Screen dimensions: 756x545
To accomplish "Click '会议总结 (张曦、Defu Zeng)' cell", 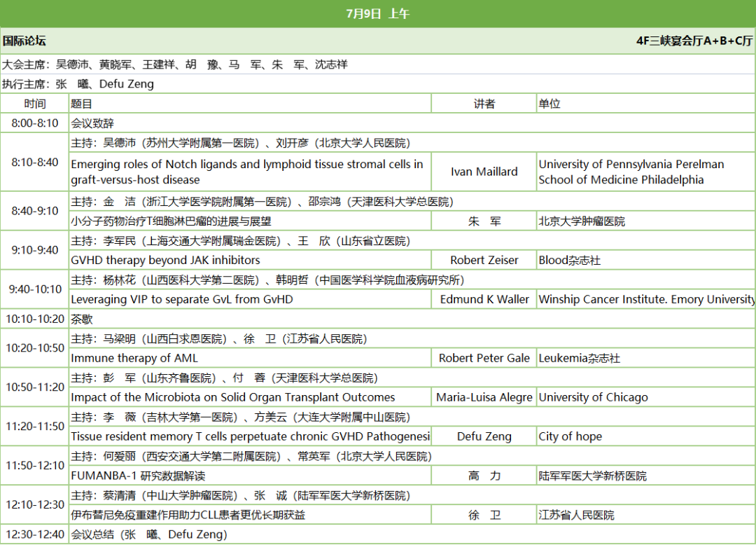I will pyautogui.click(x=412, y=534).
